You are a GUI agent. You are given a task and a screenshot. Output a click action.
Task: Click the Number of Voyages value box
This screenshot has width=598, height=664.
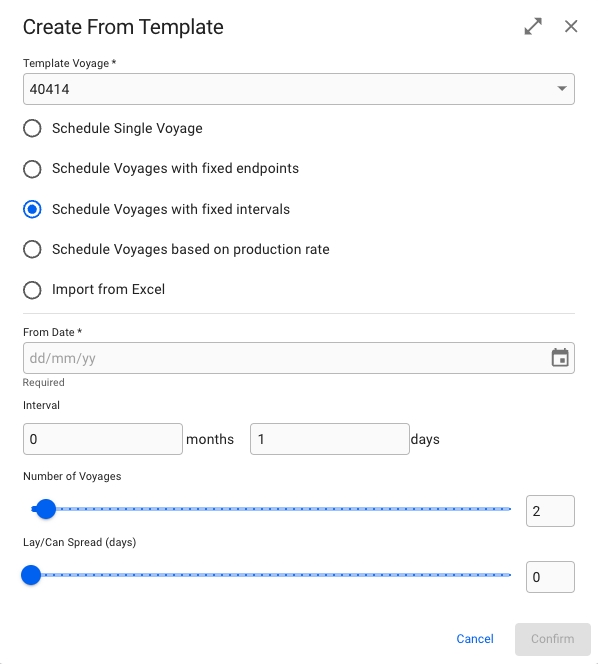click(x=550, y=511)
